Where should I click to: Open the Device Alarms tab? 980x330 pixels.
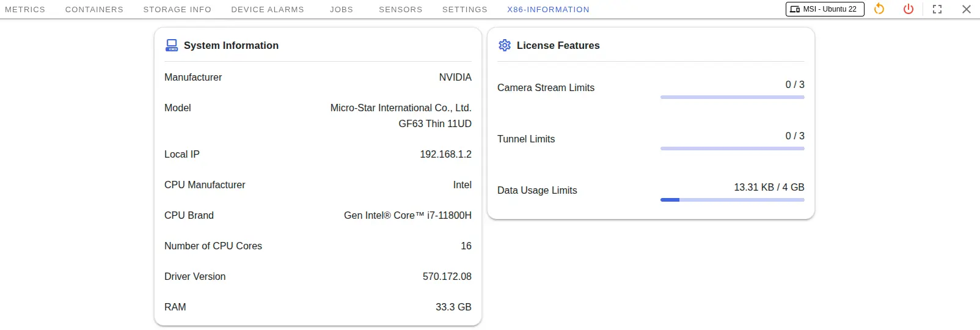268,10
